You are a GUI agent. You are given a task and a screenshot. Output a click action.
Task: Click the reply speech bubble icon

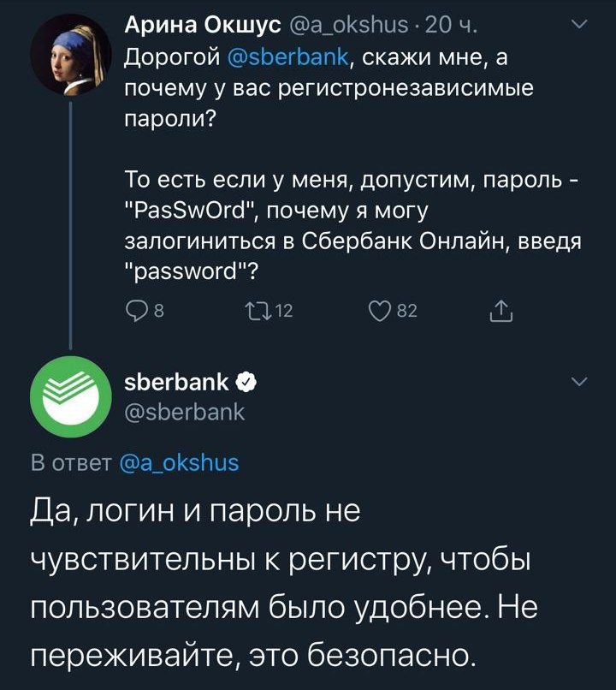pyautogui.click(x=135, y=311)
